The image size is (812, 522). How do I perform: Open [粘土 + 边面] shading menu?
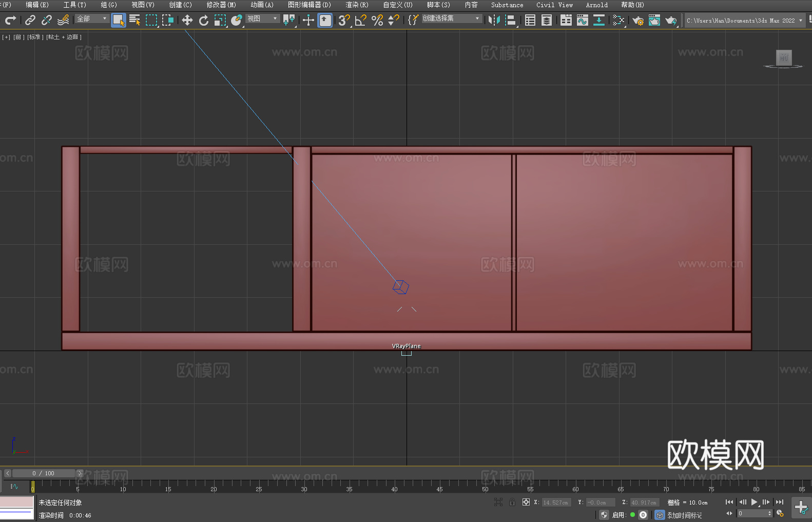[x=64, y=37]
